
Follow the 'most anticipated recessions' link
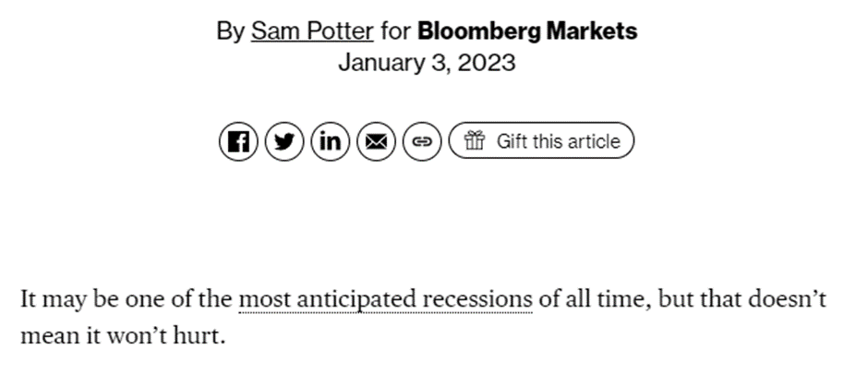(385, 299)
